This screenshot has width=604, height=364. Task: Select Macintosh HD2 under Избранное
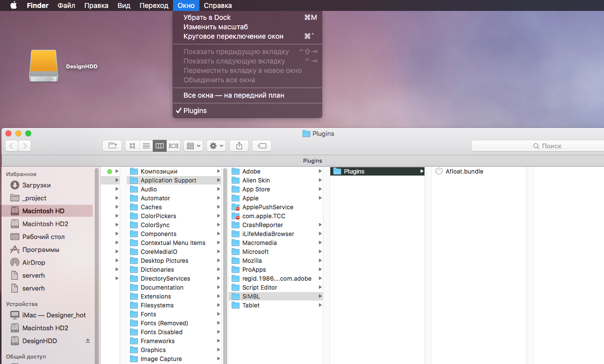tap(45, 224)
